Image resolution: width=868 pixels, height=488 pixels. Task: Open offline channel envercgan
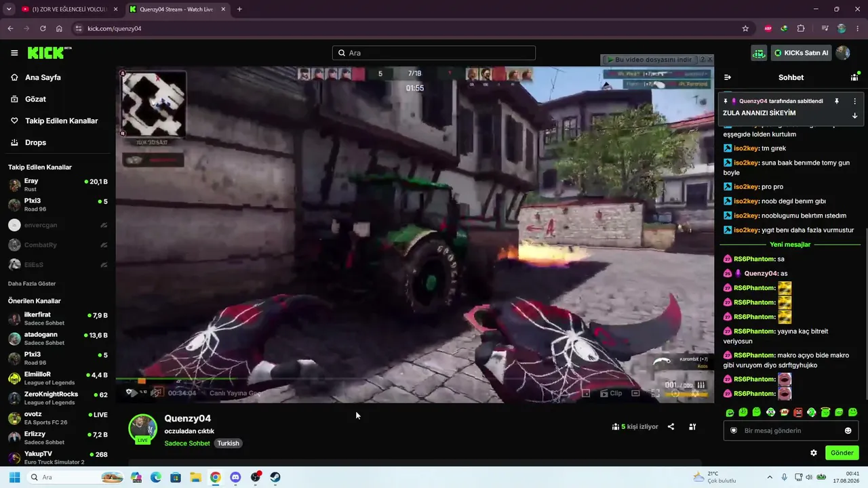point(57,225)
